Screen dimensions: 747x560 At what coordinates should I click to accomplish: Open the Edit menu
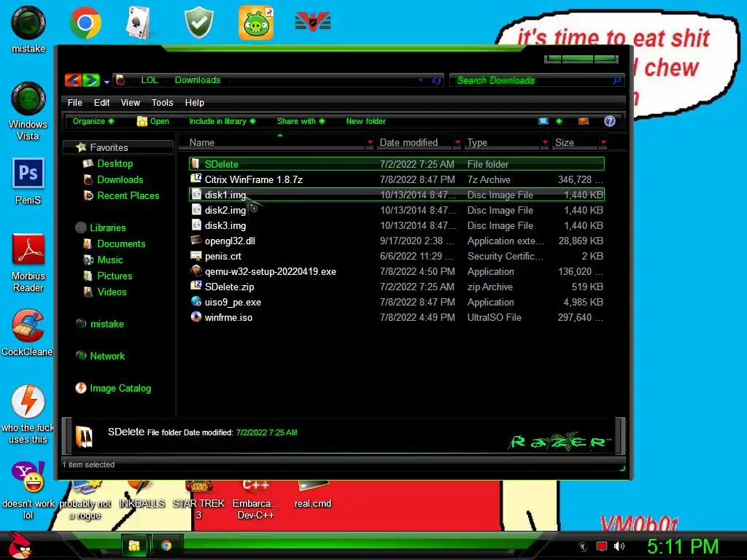coord(101,102)
